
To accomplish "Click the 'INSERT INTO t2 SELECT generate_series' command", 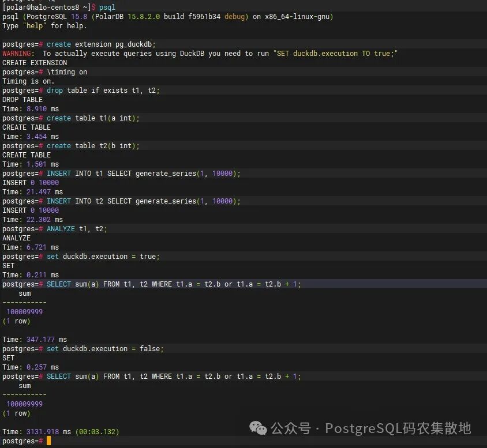I will pos(144,201).
